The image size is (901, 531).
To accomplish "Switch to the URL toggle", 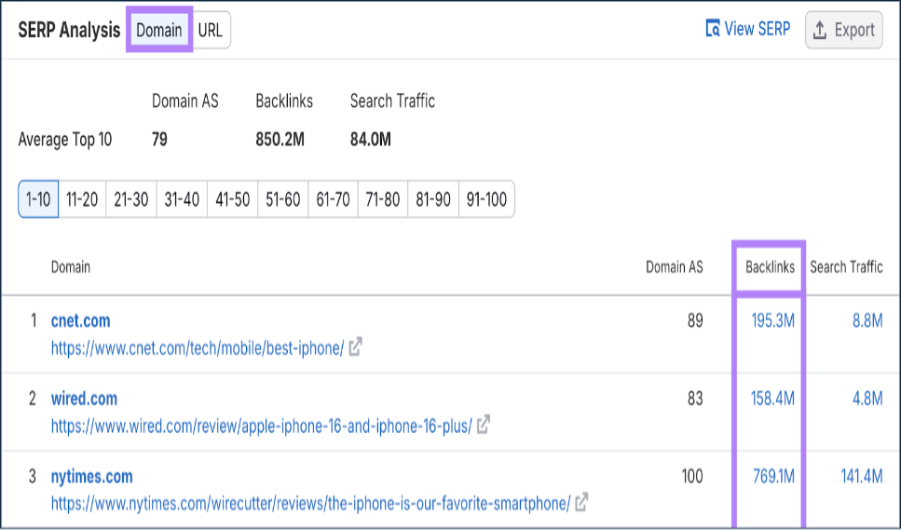I will coord(210,30).
